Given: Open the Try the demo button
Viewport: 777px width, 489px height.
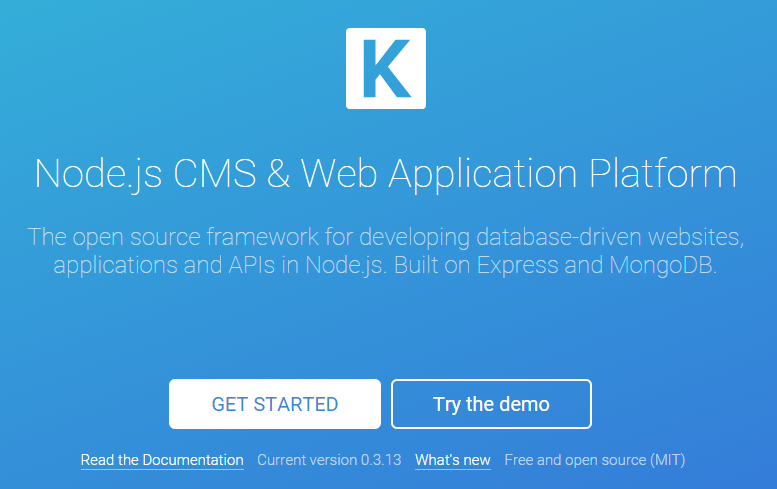Looking at the screenshot, I should (x=491, y=404).
